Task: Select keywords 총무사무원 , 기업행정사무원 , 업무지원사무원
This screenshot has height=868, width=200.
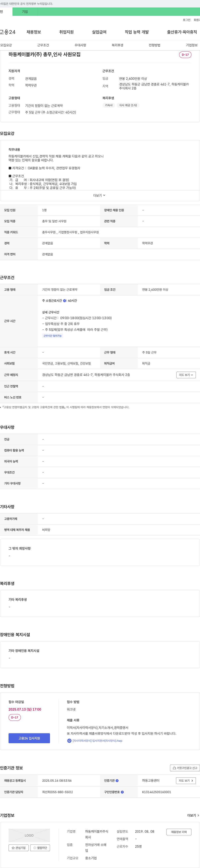Action: (71, 232)
